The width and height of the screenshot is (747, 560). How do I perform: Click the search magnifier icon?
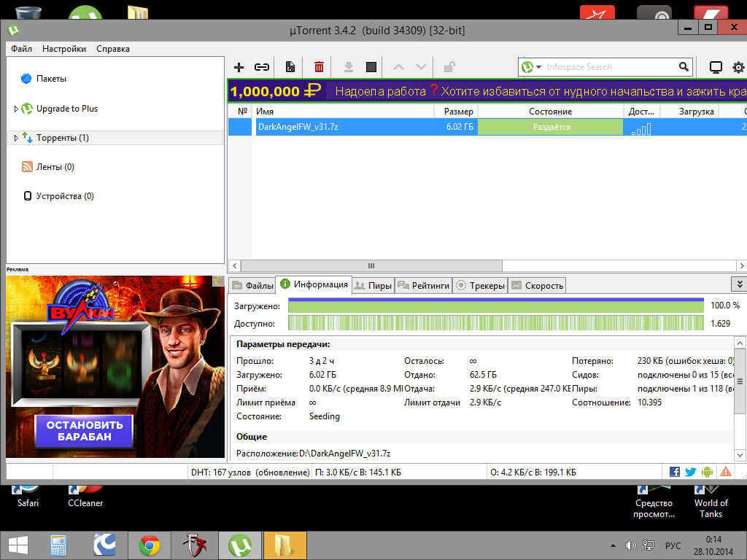684,67
